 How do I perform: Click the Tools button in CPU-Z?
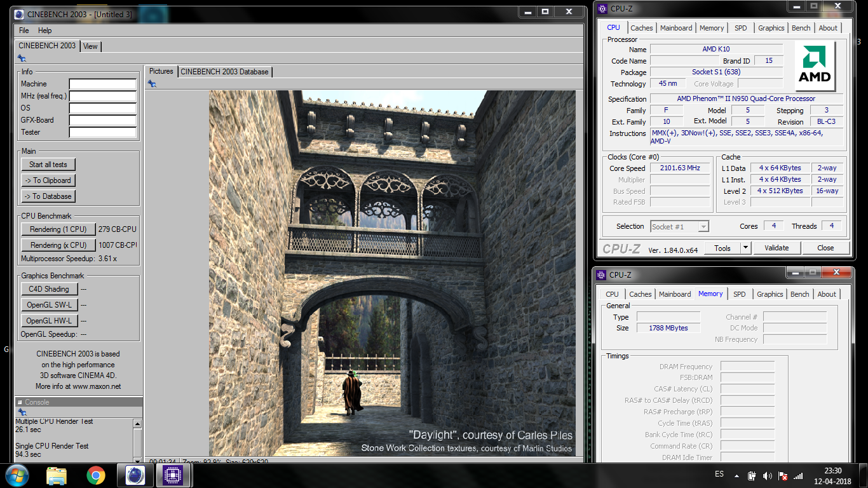(x=722, y=248)
